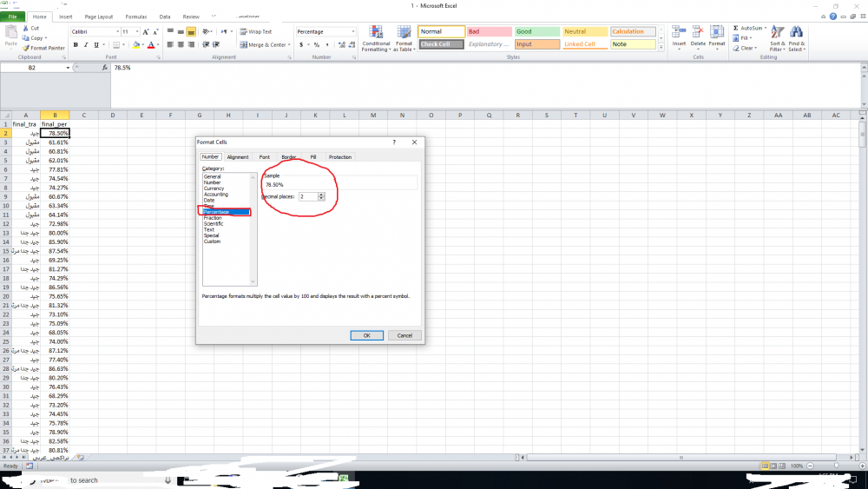Click the Decimal places input field

pyautogui.click(x=308, y=196)
